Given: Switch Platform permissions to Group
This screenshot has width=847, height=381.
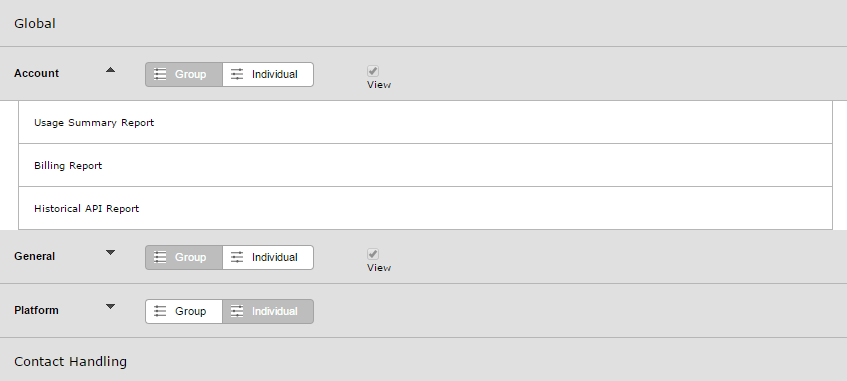Looking at the screenshot, I should click(x=184, y=311).
